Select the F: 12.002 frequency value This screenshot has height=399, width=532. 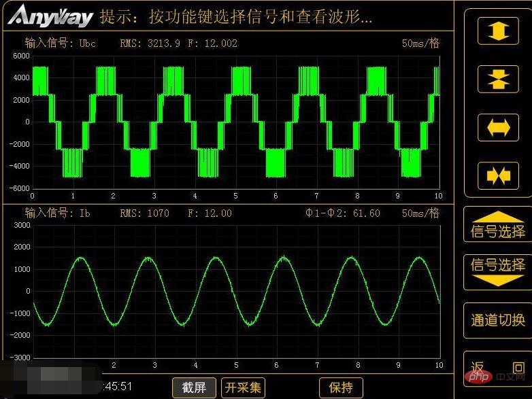point(212,44)
